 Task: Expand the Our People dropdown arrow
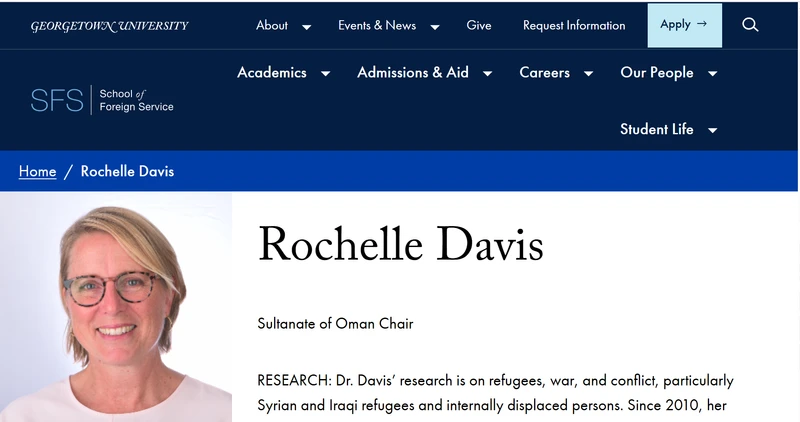click(x=712, y=74)
